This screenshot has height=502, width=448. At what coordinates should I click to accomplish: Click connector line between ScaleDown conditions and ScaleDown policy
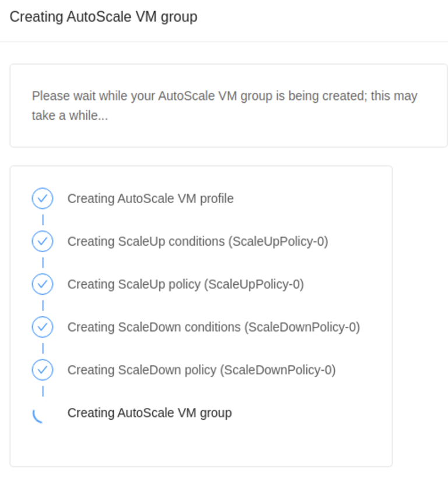(x=43, y=348)
